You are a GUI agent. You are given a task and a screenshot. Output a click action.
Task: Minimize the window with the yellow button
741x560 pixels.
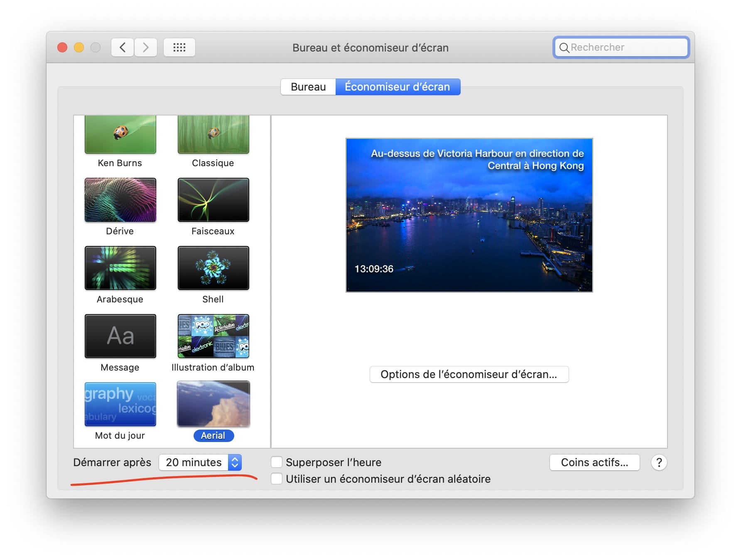pyautogui.click(x=79, y=47)
